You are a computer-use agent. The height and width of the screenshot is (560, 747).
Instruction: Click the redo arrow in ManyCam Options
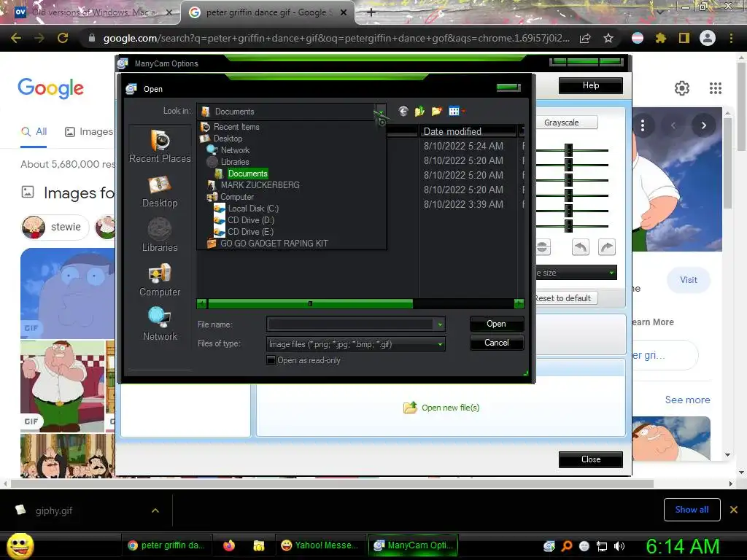pyautogui.click(x=606, y=247)
